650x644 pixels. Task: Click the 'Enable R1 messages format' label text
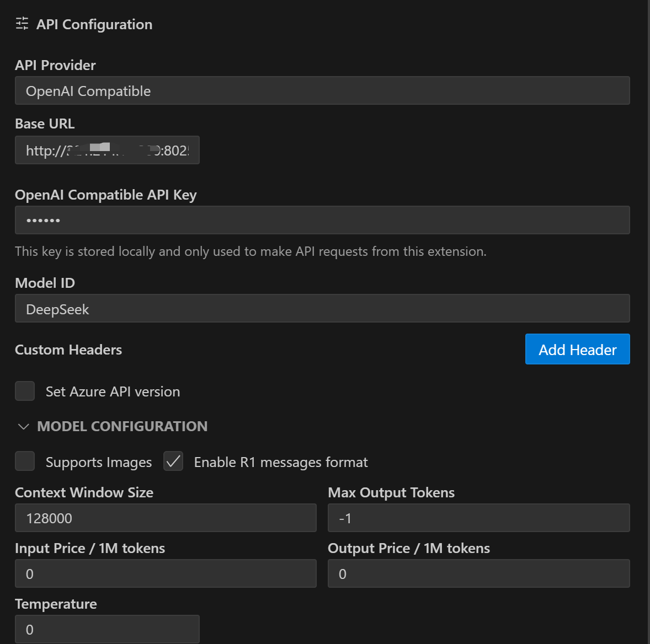[x=281, y=463]
